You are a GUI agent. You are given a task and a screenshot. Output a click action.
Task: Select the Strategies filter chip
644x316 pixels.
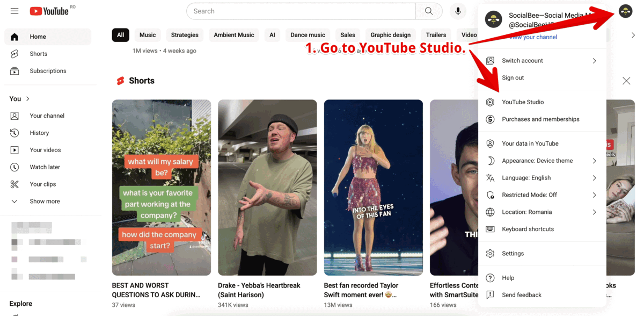click(x=185, y=35)
